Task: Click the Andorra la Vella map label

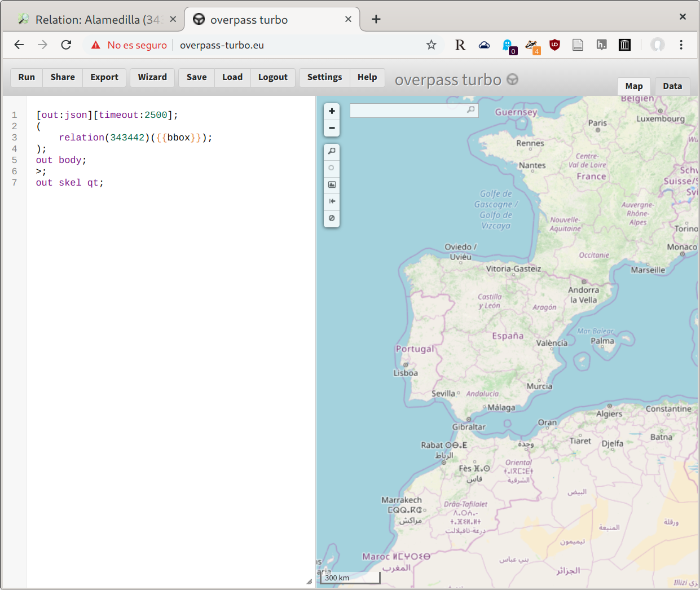Action: (x=583, y=295)
